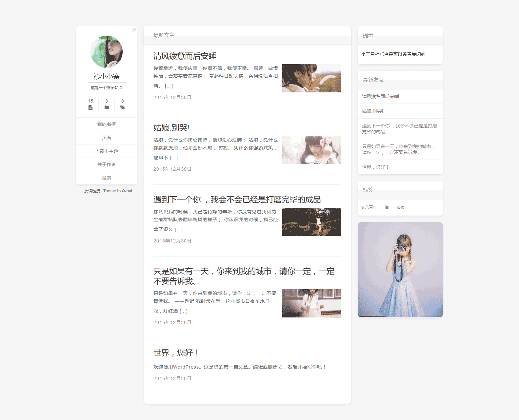The image size is (519, 420).
Task: Open the post titled 世界，您好！in main list
Action: pos(176,353)
